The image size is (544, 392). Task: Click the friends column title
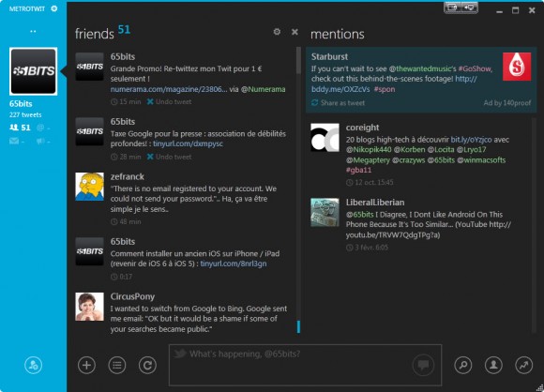point(95,34)
